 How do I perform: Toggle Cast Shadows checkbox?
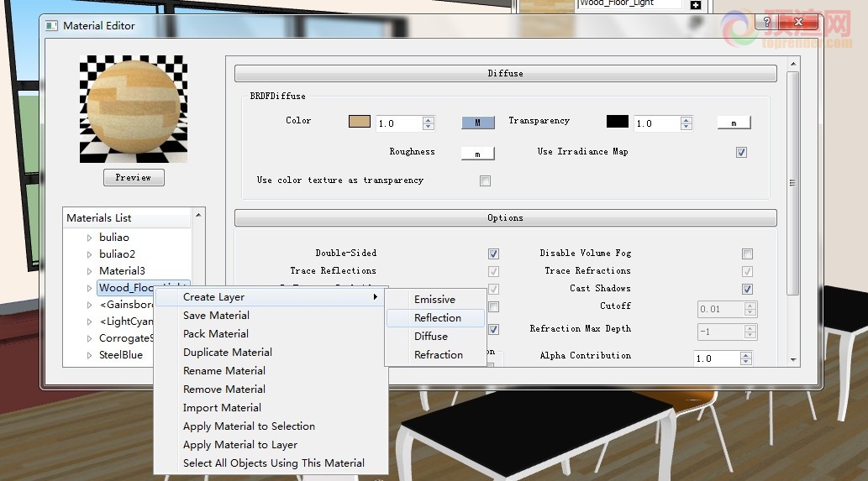pyautogui.click(x=747, y=289)
